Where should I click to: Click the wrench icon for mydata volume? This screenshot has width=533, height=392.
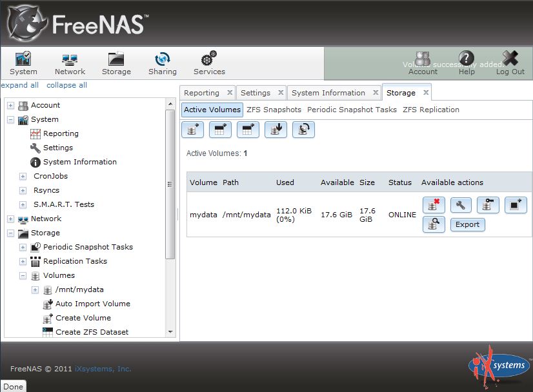(x=461, y=206)
